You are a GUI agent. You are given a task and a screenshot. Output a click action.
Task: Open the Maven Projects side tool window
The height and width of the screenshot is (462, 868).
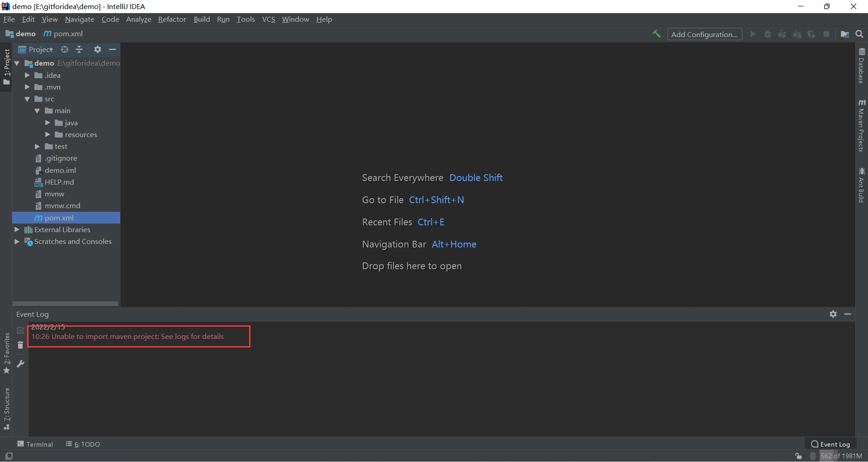click(x=862, y=126)
